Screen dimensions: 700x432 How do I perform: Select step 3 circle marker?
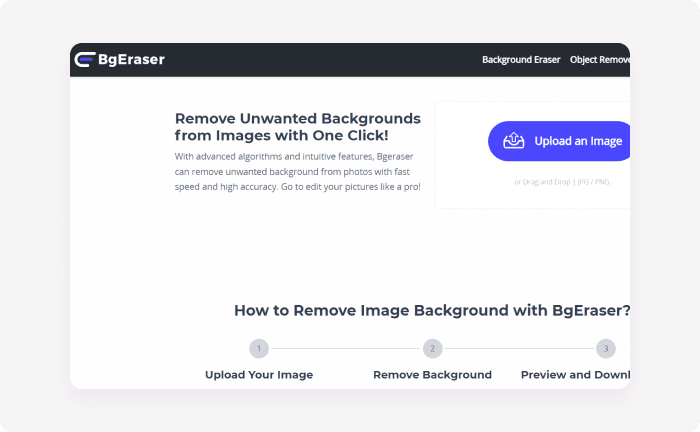tap(606, 349)
